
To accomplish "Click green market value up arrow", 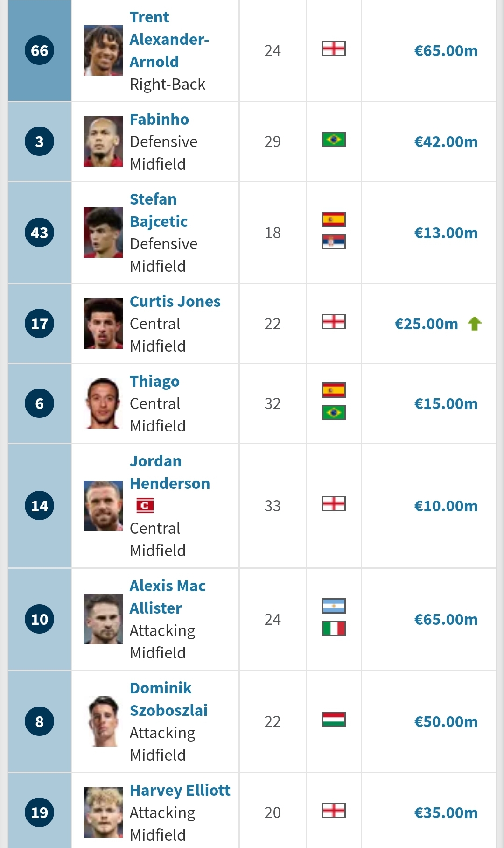I will point(475,324).
